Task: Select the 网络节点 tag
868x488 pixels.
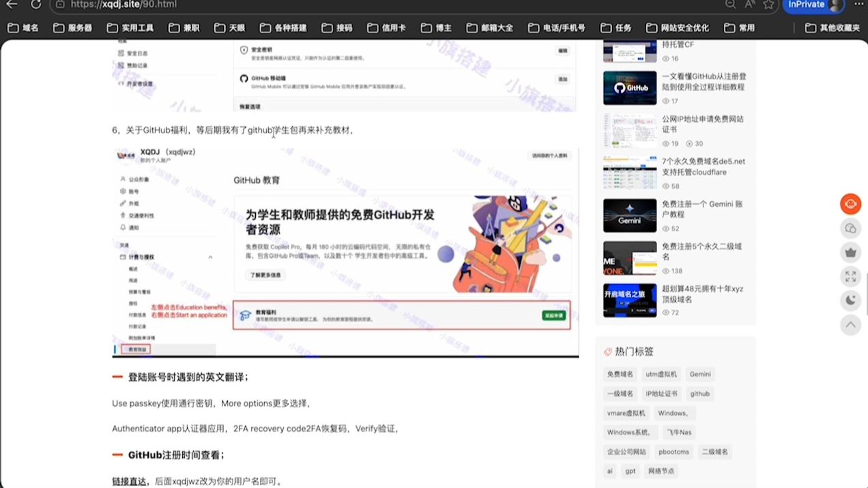Action: point(661,471)
